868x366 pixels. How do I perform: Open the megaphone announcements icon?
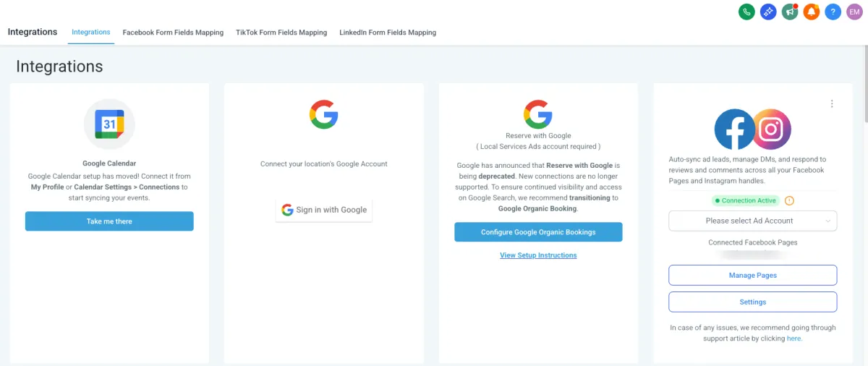coord(790,12)
